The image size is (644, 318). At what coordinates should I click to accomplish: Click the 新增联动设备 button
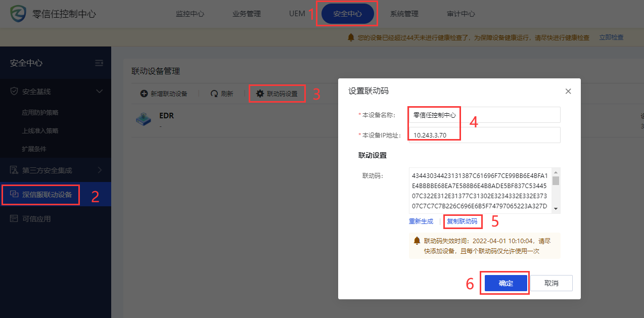pos(164,94)
